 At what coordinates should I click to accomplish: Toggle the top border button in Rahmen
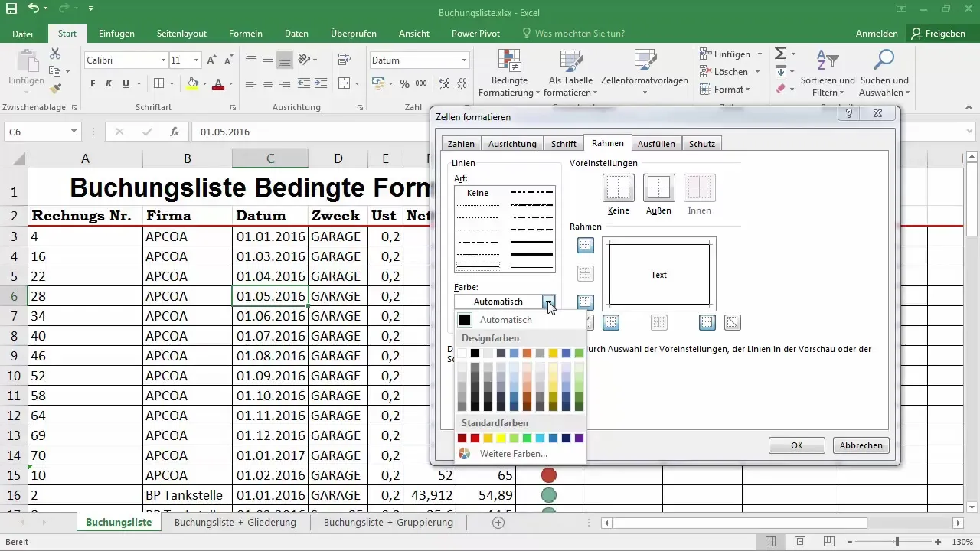[585, 245]
